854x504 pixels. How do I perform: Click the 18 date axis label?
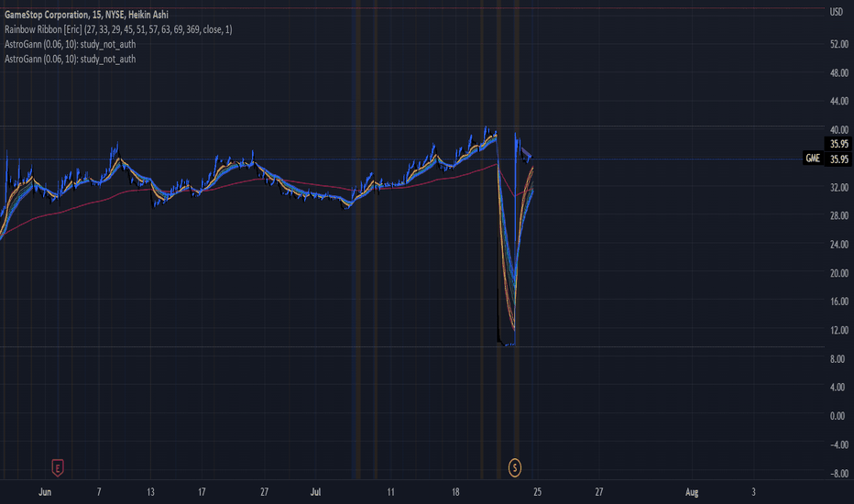(x=455, y=492)
